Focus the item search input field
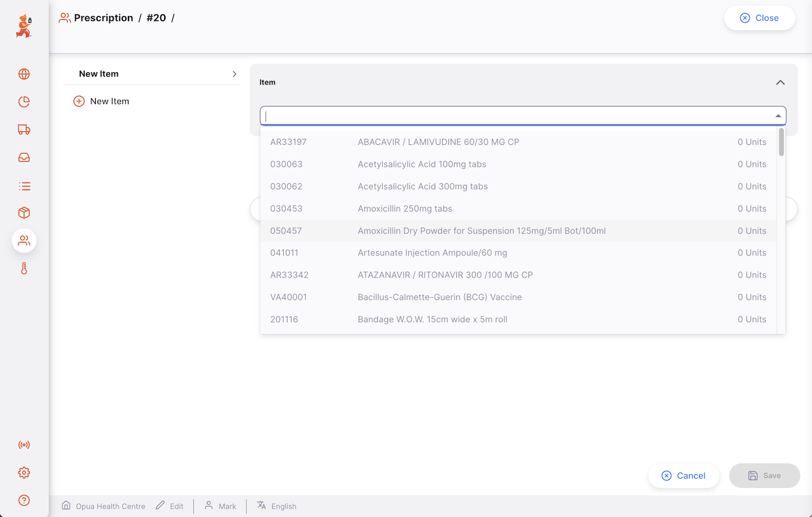The image size is (812, 517). tap(516, 116)
